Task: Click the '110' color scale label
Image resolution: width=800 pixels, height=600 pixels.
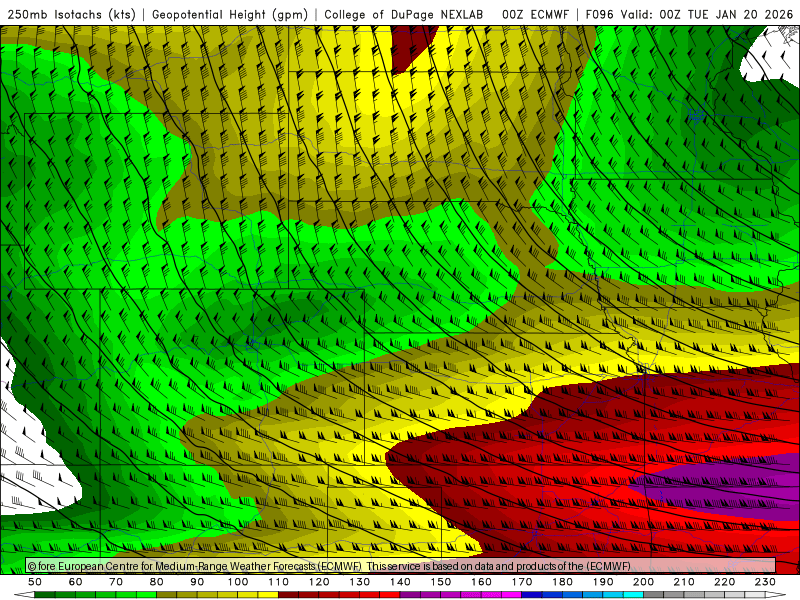Action: [x=279, y=582]
